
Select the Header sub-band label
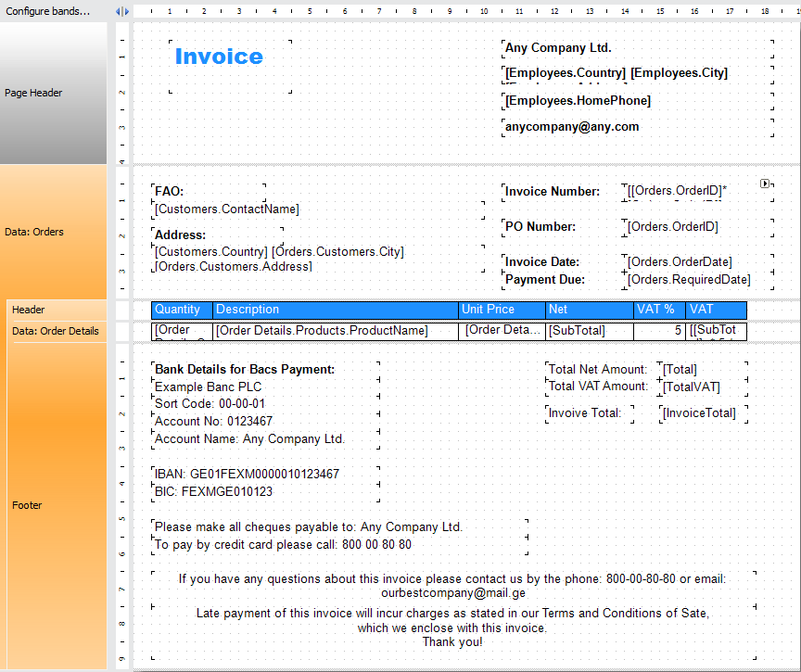[x=28, y=309]
